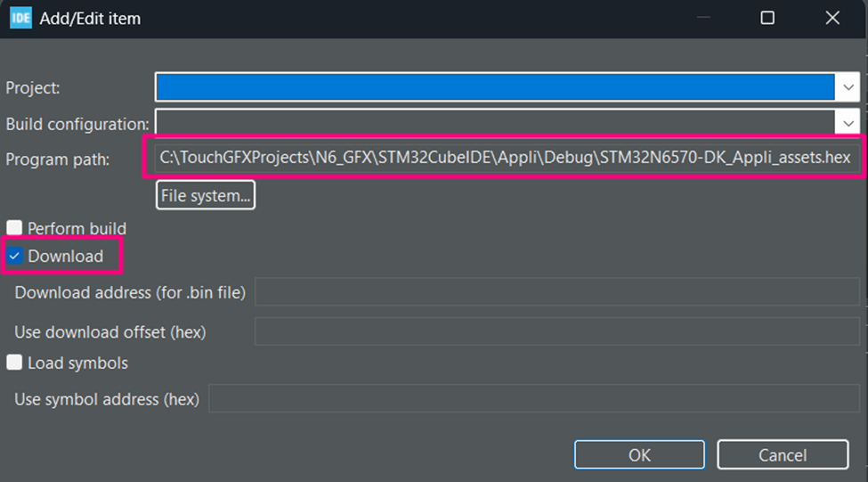The image size is (868, 482).
Task: Select the Download address (for .bin file) field
Action: [x=559, y=292]
